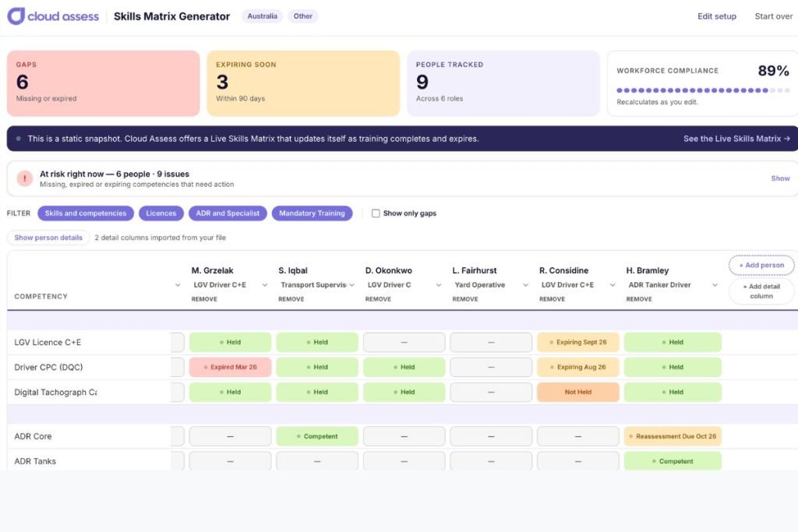This screenshot has height=532, width=798.
Task: Click the ADR Tanks row label
Action: 35,461
